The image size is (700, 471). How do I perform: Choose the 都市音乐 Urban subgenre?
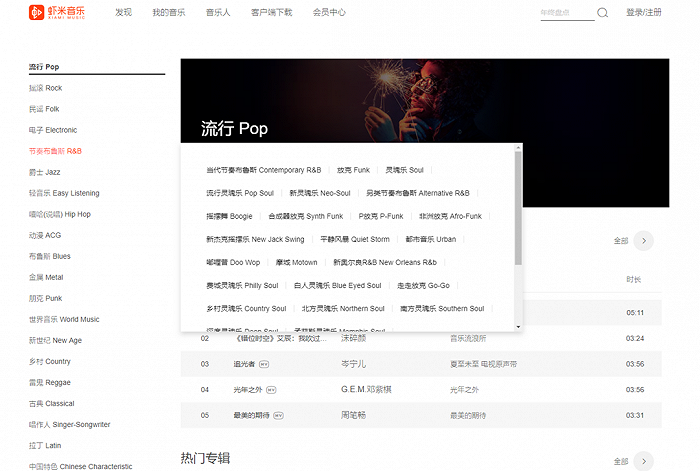click(x=430, y=239)
